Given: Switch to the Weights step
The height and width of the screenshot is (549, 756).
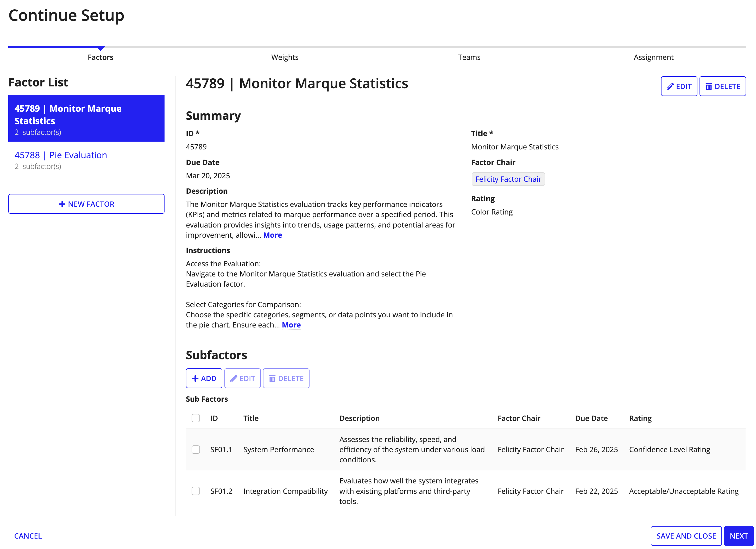Looking at the screenshot, I should pos(285,57).
